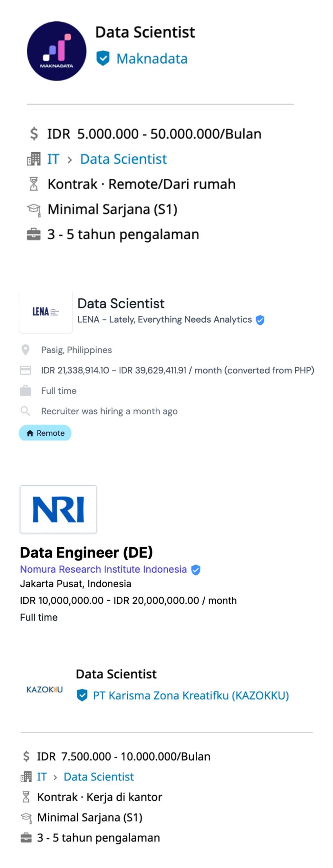Click the hourglass icon next to Kontrak Remote
This screenshot has width=333, height=868.
33,184
